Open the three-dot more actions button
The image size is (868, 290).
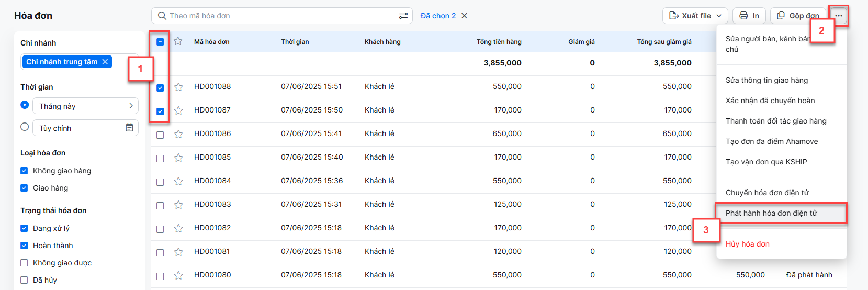(x=839, y=16)
